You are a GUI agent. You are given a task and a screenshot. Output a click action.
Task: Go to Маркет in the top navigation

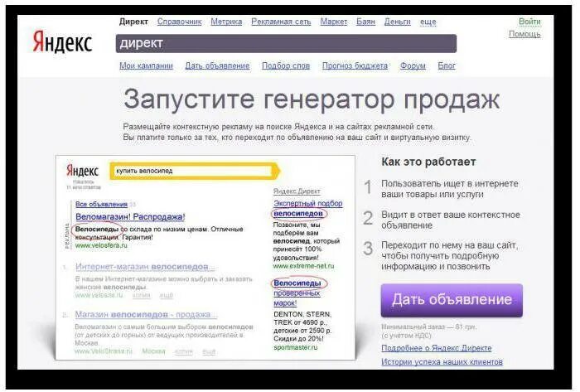pos(334,22)
